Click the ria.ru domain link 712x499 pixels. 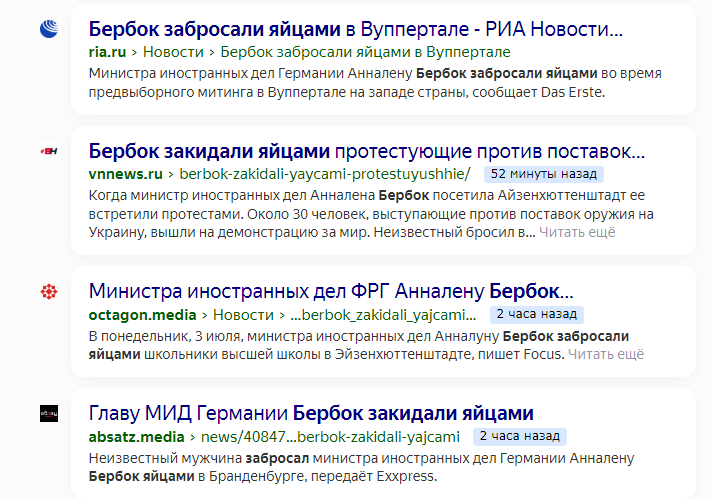point(107,52)
